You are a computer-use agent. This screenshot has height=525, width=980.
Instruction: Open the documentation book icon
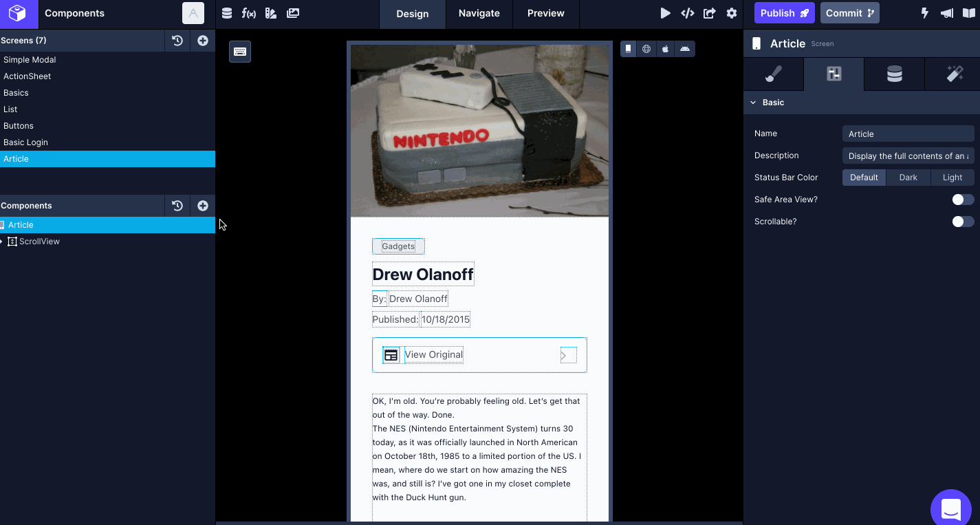click(x=968, y=13)
